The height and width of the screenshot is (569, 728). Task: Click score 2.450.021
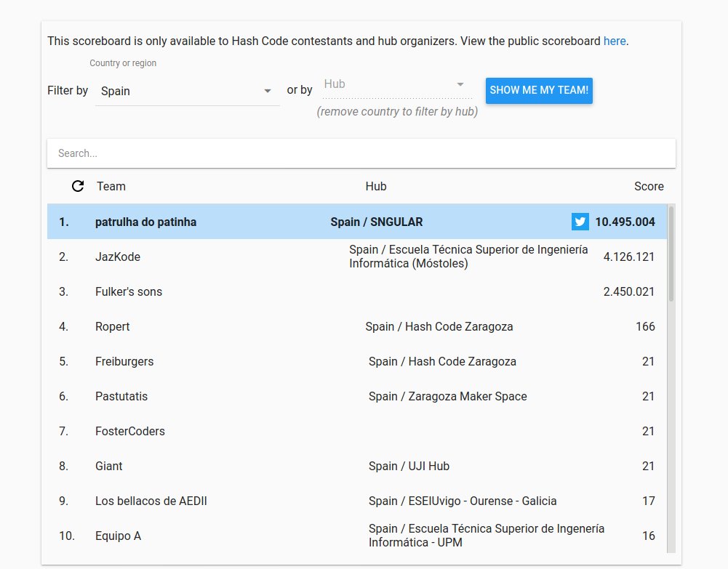click(628, 291)
